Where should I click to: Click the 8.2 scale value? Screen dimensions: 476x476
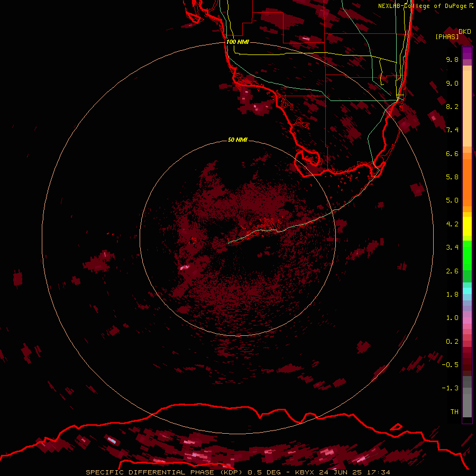(x=452, y=106)
